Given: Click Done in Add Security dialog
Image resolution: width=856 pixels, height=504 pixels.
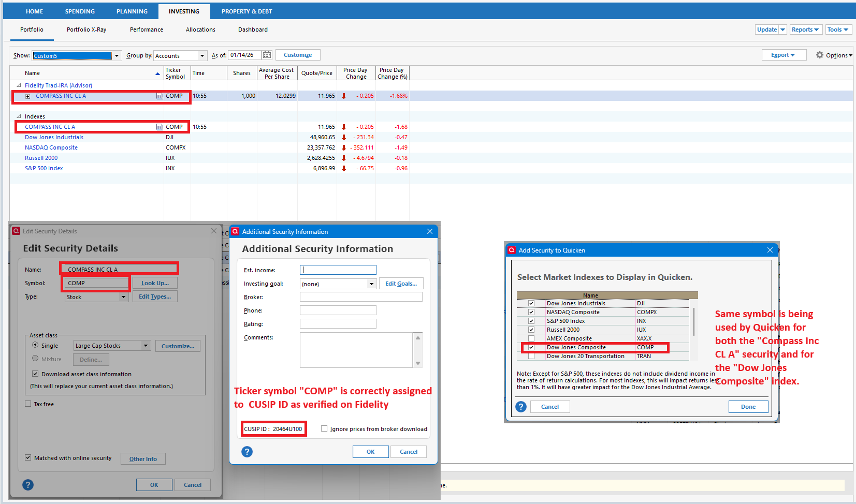Looking at the screenshot, I should [748, 407].
